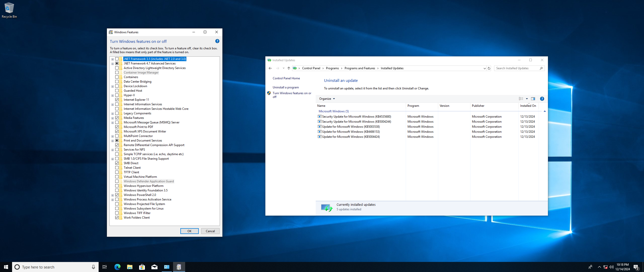Select Security Update KB5004244 row
Screen dimensions: 644x272
coord(427,122)
